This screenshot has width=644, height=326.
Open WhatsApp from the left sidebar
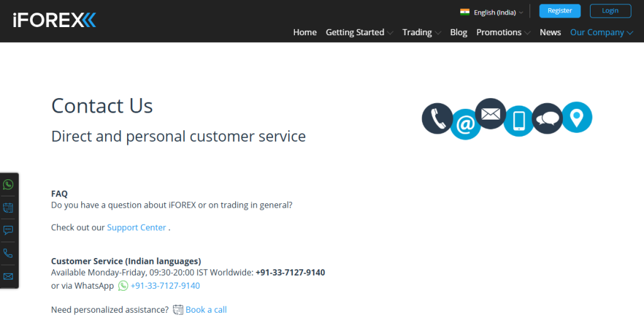click(x=8, y=184)
